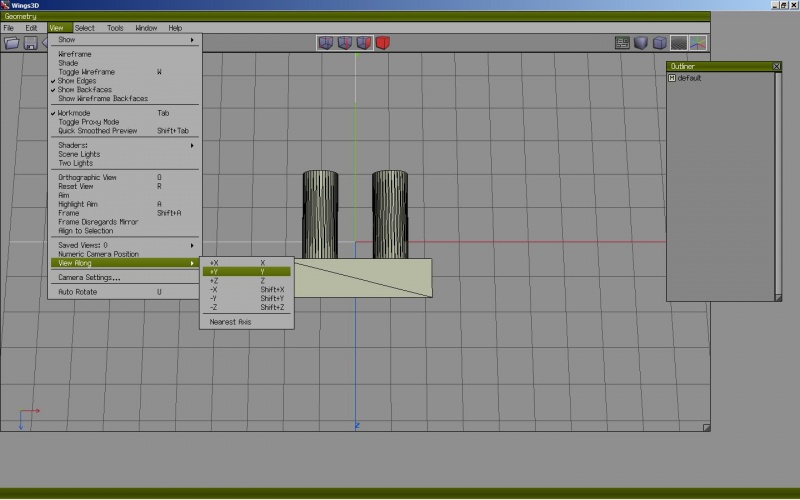
Task: Select face selection mode cube icon
Action: point(364,43)
